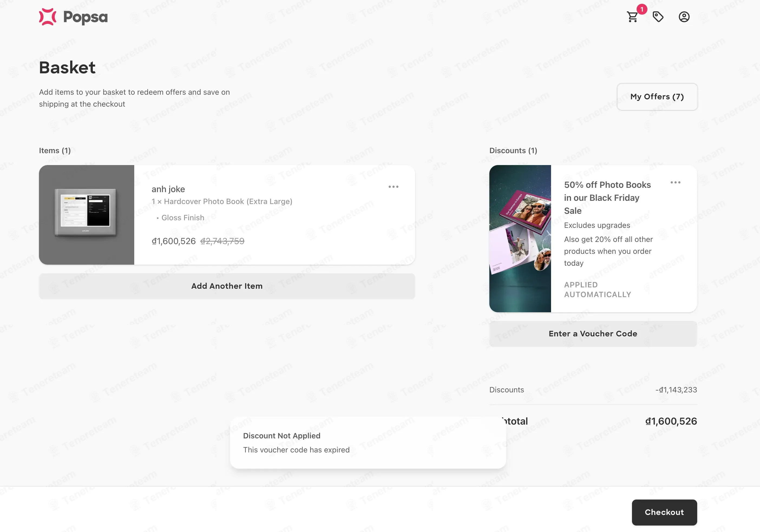Click Enter a Voucher Code
Image resolution: width=760 pixels, height=532 pixels.
[x=593, y=334]
